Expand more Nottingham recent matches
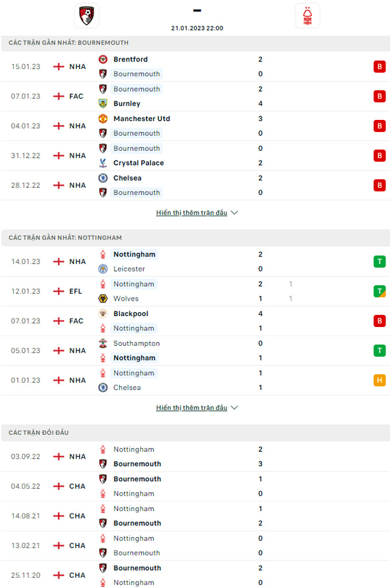The height and width of the screenshot is (588, 390). [x=192, y=408]
